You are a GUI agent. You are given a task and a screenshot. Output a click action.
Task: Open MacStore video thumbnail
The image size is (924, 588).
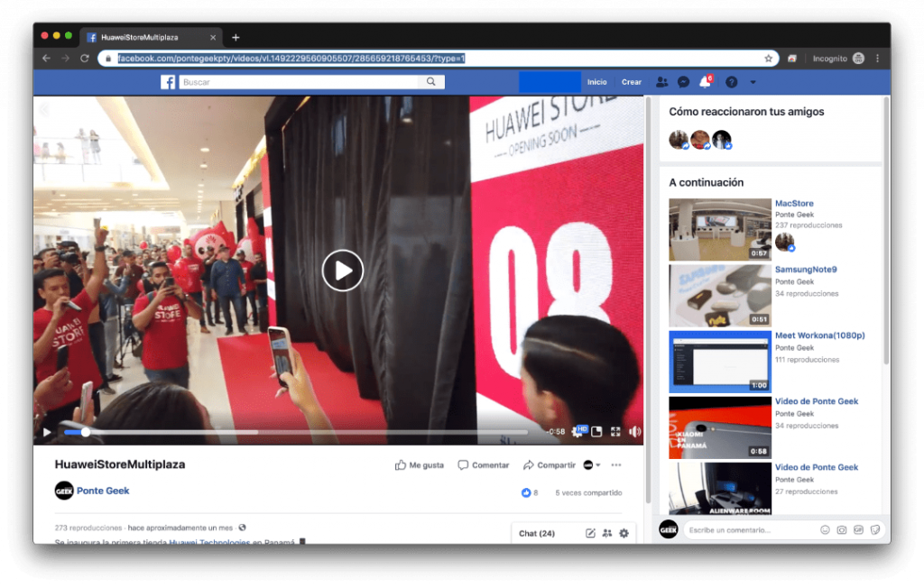pyautogui.click(x=719, y=229)
